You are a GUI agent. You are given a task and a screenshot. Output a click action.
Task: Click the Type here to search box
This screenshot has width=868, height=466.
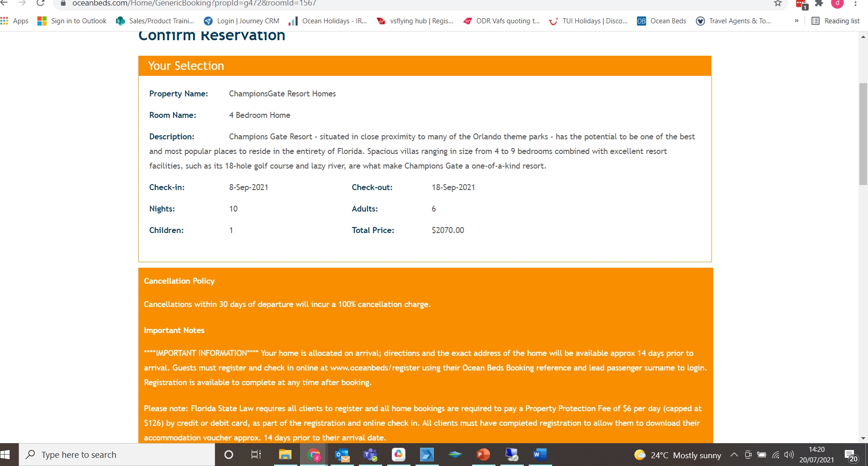(x=117, y=455)
